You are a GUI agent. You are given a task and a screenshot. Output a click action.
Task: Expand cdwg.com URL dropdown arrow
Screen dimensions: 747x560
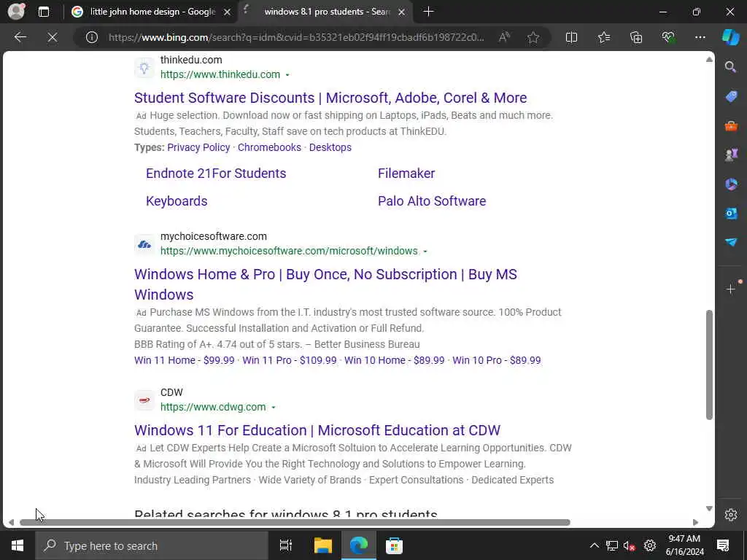coord(274,408)
